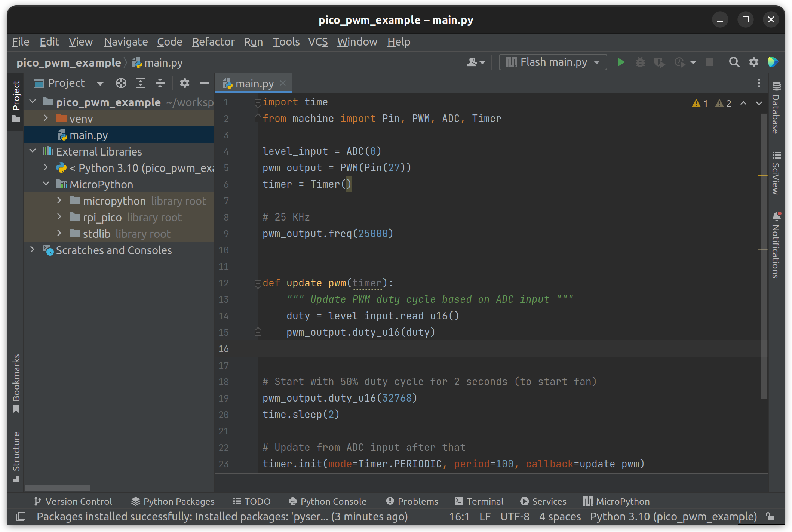Click Collapse All icon in Project panel
Image resolution: width=792 pixels, height=532 pixels.
(x=160, y=83)
